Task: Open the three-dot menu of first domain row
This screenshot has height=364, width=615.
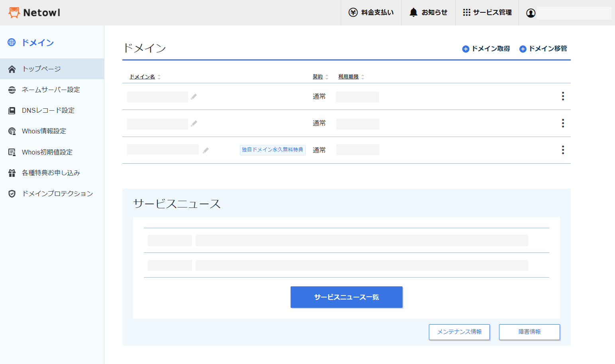Action: [x=563, y=96]
